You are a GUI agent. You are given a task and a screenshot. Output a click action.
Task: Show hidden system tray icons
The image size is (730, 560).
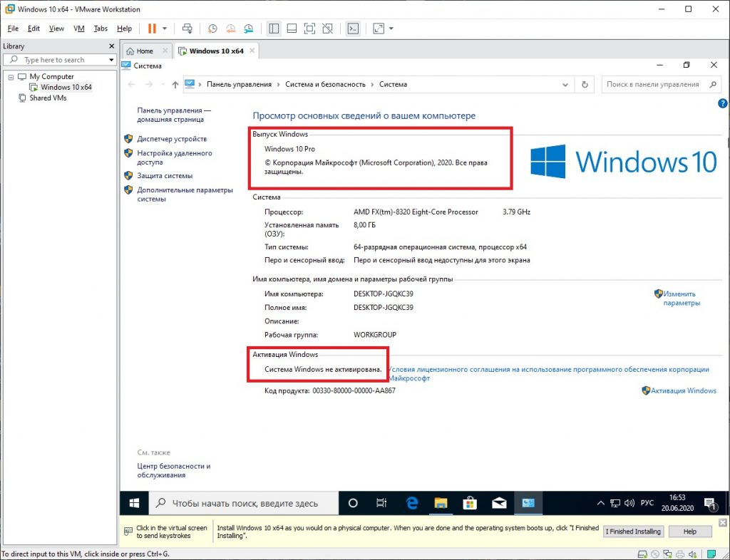600,503
